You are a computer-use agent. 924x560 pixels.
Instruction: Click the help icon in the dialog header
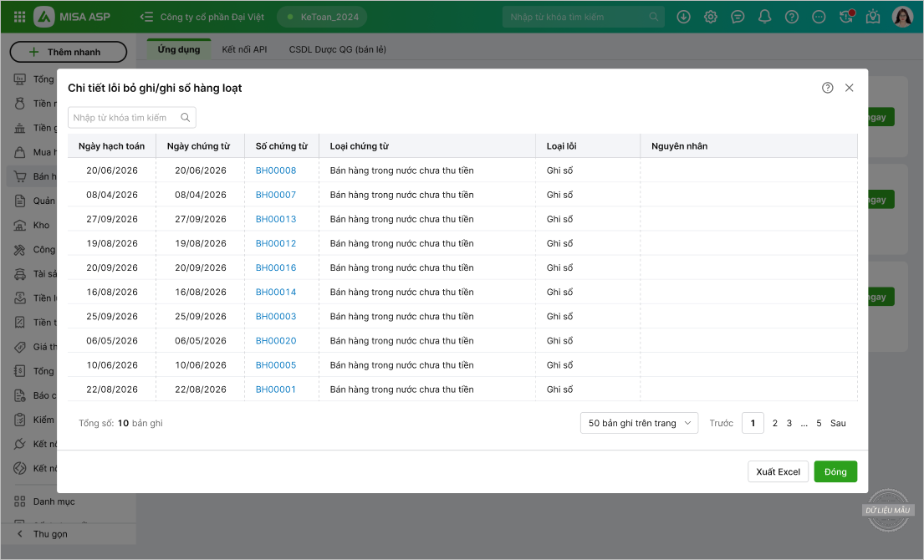(x=827, y=88)
